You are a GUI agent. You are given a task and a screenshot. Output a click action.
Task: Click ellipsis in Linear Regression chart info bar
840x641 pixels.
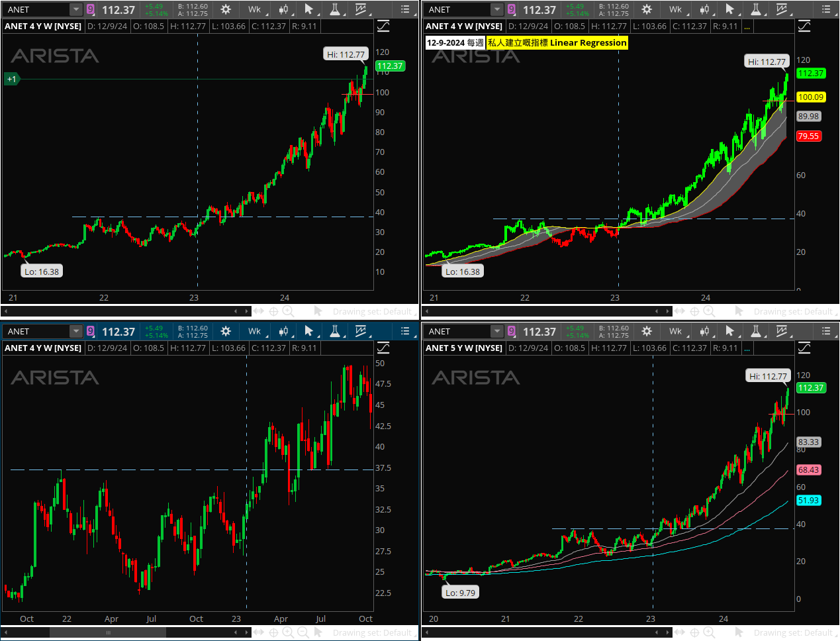pos(747,26)
